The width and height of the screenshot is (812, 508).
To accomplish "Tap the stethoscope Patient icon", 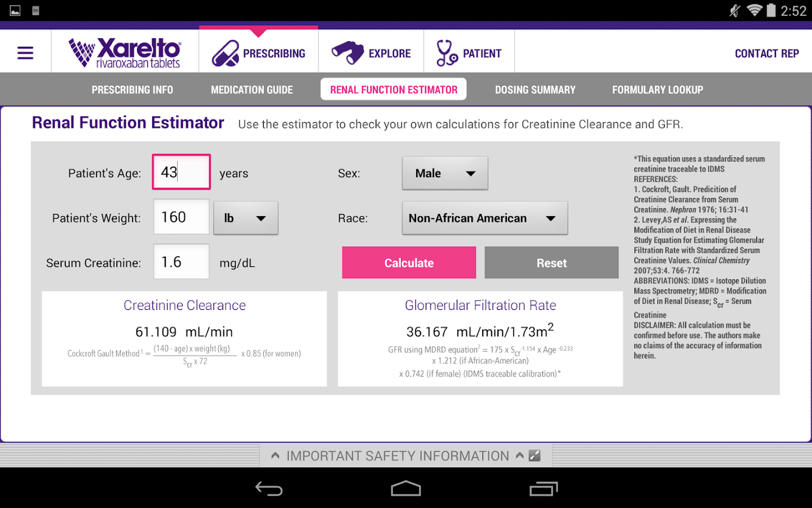I will (447, 53).
